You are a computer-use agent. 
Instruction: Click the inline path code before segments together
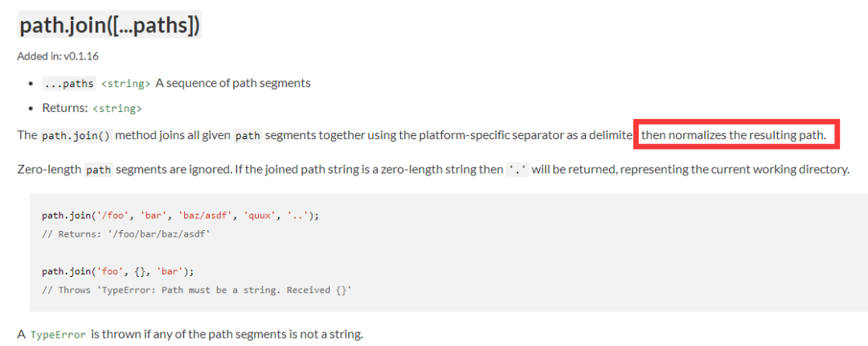248,135
